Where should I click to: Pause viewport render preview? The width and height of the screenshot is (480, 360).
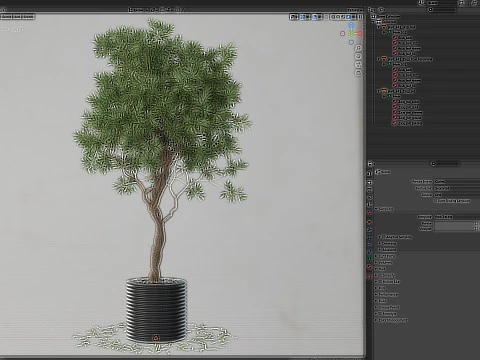click(360, 17)
